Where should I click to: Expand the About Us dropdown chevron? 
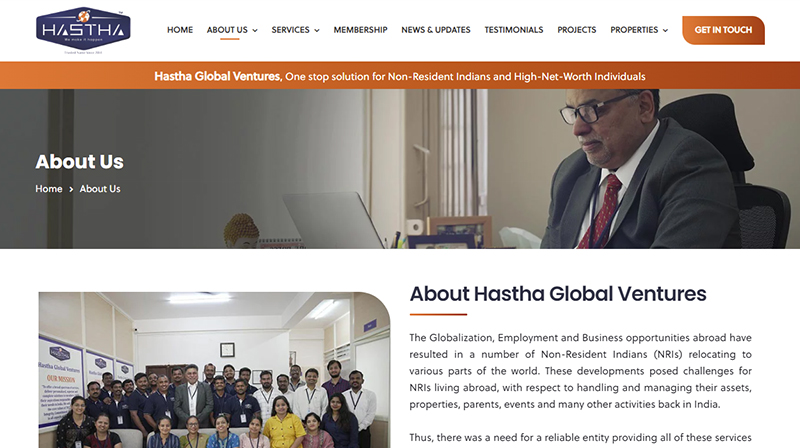tap(255, 31)
